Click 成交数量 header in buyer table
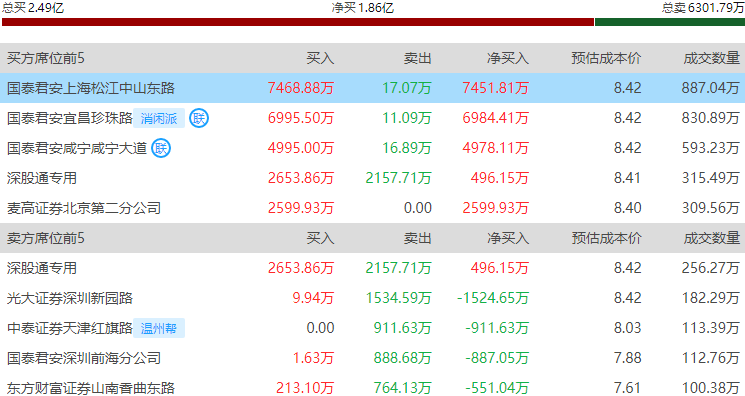Image resolution: width=745 pixels, height=396 pixels. (x=712, y=58)
